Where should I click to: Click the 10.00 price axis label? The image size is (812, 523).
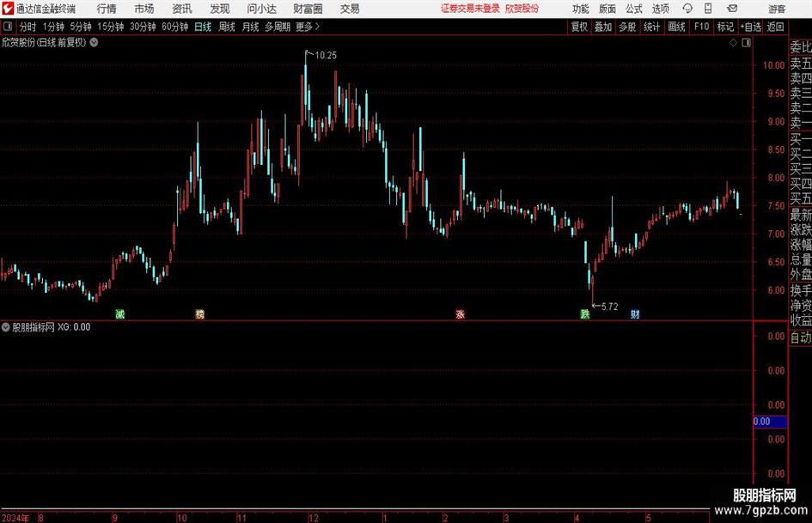(773, 65)
